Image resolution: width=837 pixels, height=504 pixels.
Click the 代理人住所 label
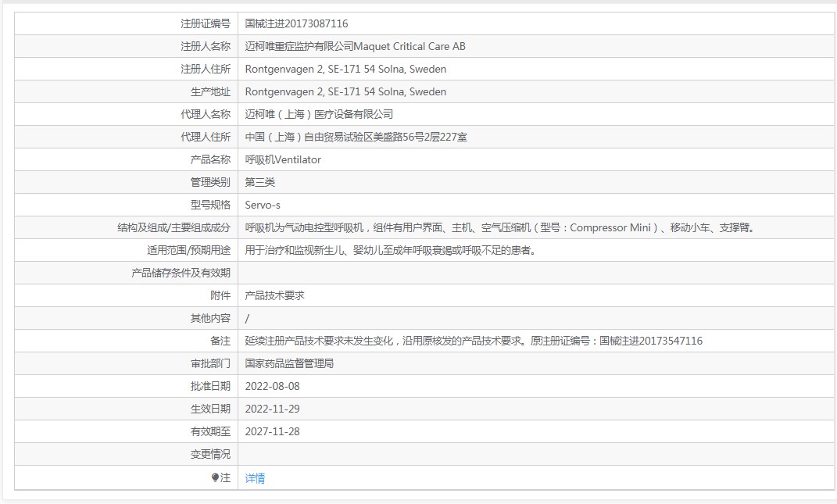[x=206, y=138]
